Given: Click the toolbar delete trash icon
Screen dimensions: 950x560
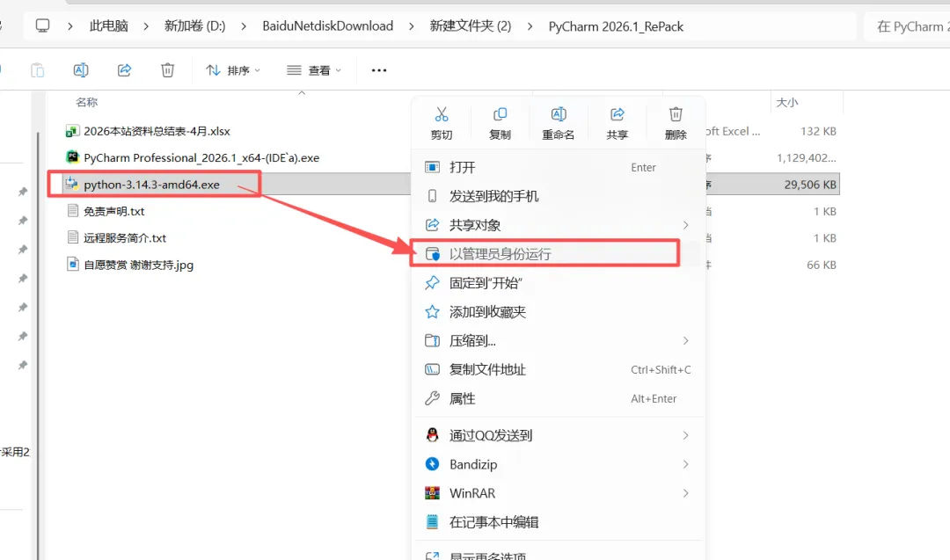Looking at the screenshot, I should tap(168, 70).
